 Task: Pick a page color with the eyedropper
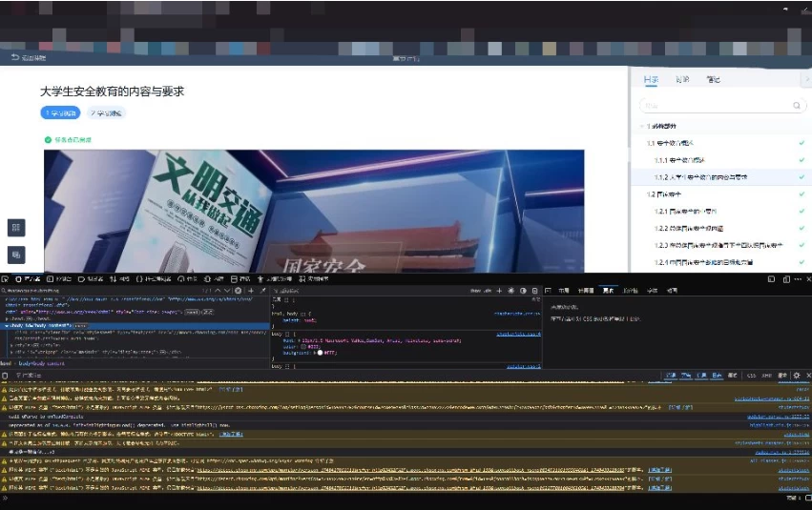[262, 291]
